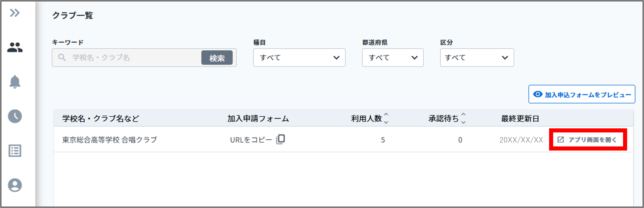Image resolution: width=644 pixels, height=208 pixels.
Task: Click URLをコピー link text
Action: 251,140
